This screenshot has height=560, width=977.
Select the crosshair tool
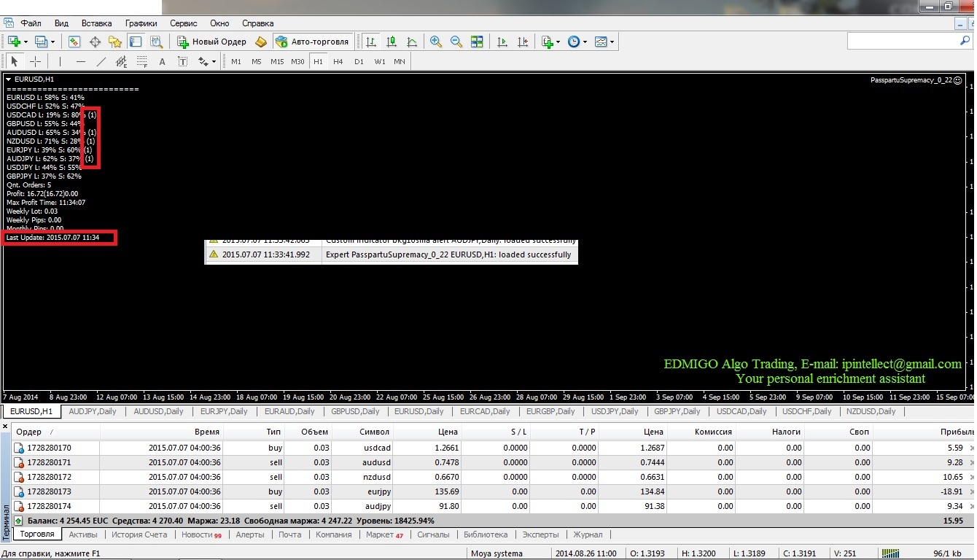click(35, 61)
